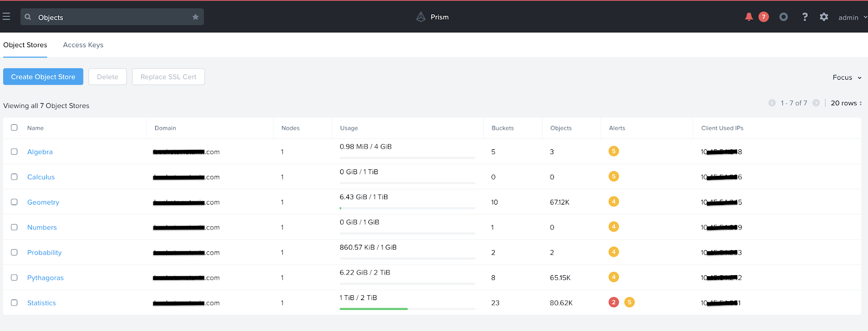Screen dimensions: 868x331
Task: Select the Object Stores tab
Action: (x=25, y=45)
